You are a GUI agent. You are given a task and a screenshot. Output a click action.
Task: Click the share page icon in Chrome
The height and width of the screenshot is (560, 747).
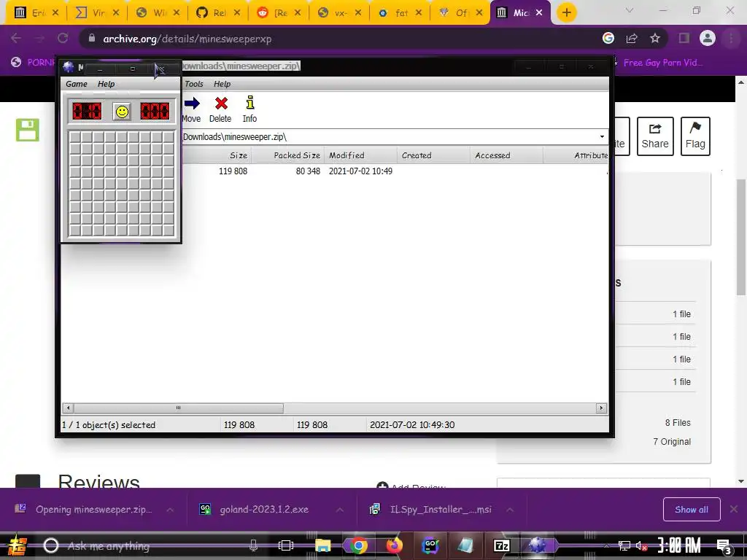[632, 39]
